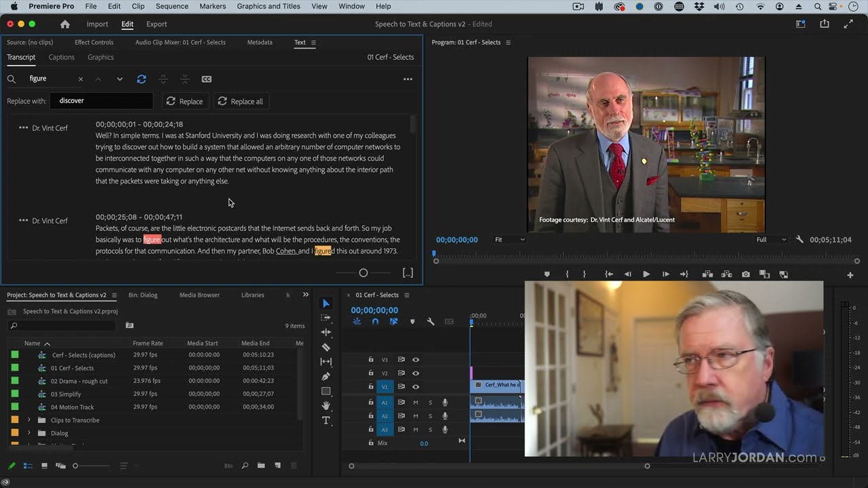Play video in Program monitor

(646, 274)
